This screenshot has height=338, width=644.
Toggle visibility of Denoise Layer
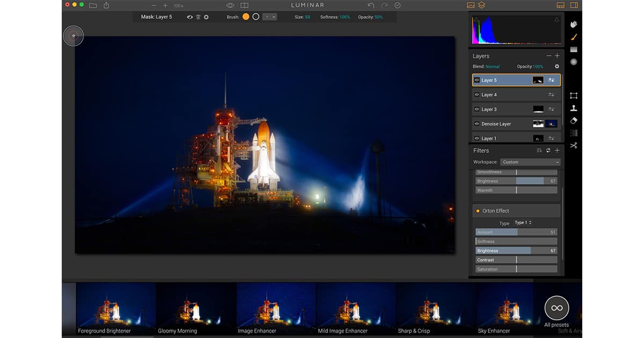click(x=477, y=124)
